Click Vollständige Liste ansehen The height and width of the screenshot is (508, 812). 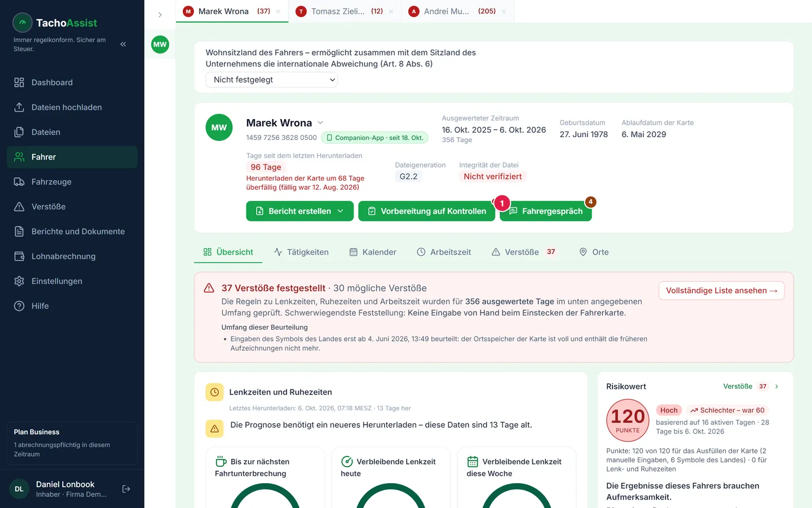click(722, 291)
